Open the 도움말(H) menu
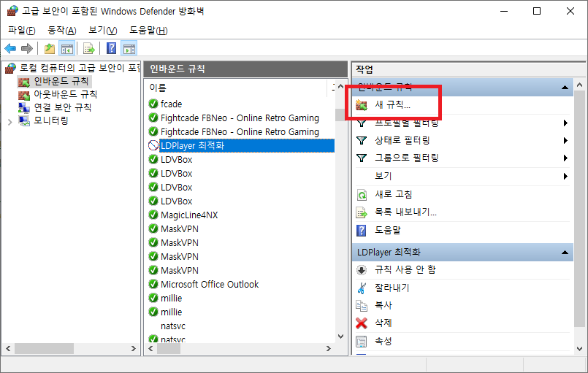The height and width of the screenshot is (373, 588). 148,31
